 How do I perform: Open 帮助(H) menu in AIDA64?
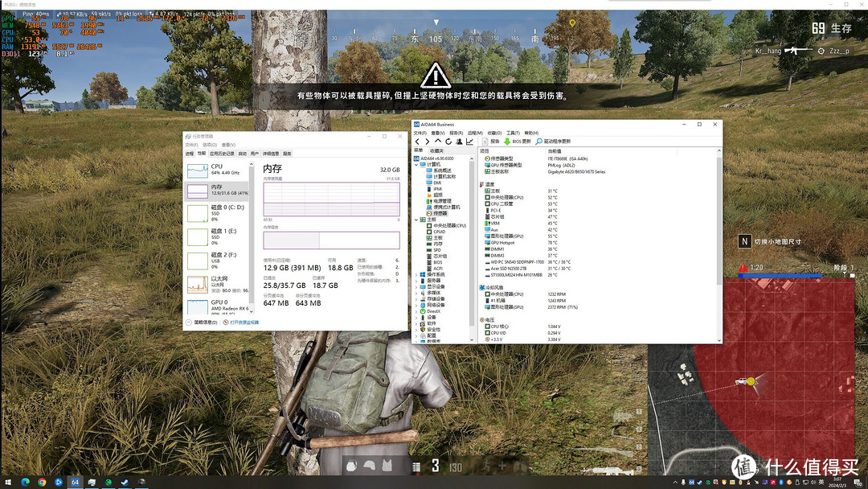pyautogui.click(x=531, y=133)
